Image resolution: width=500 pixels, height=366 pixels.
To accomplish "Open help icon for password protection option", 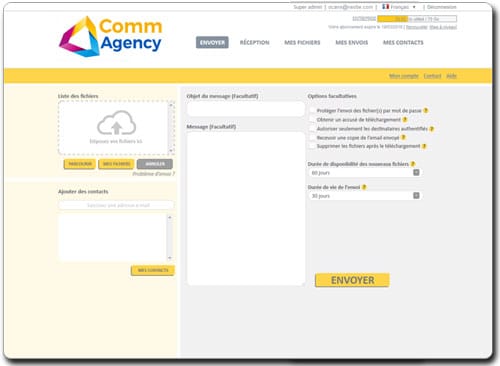I will (426, 110).
